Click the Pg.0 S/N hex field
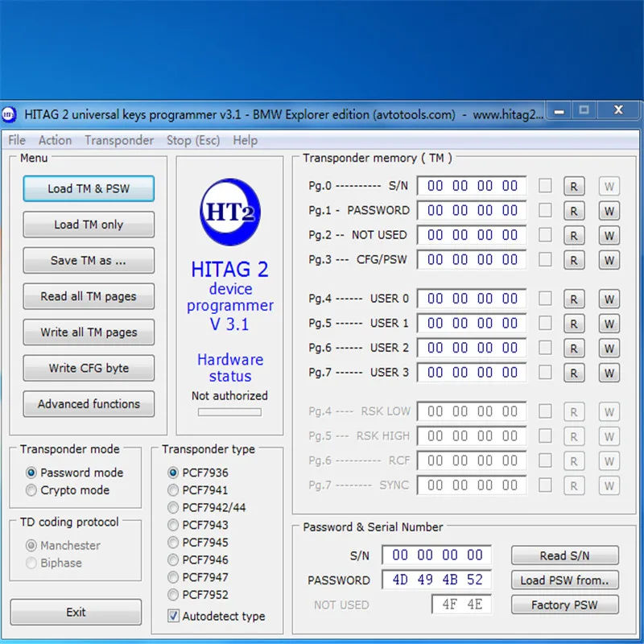644x644 pixels. point(472,186)
